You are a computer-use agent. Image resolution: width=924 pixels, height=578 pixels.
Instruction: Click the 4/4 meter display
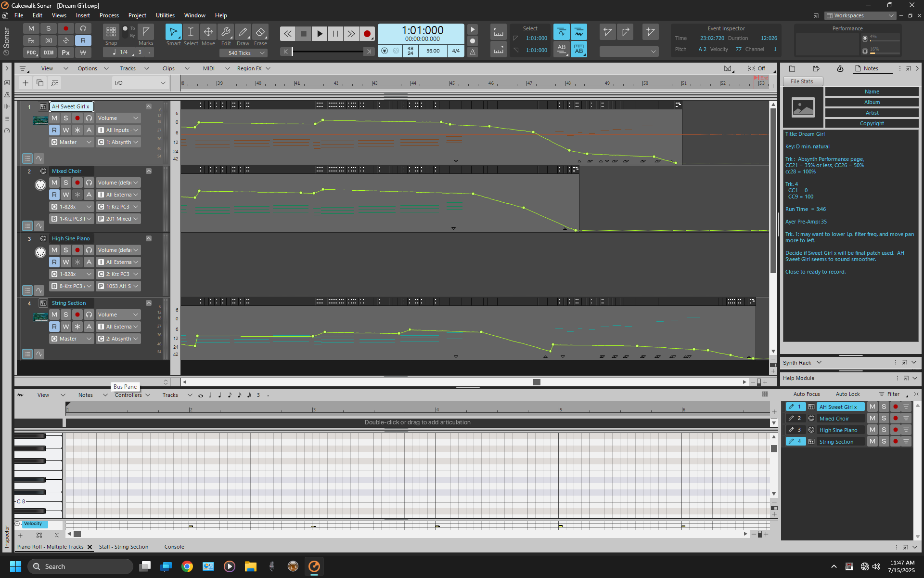click(x=455, y=51)
